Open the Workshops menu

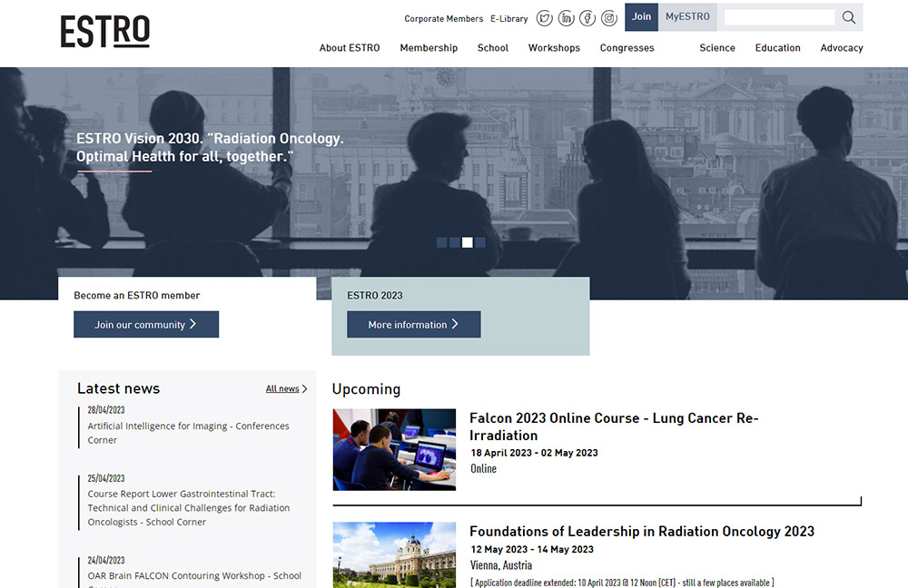(x=554, y=48)
